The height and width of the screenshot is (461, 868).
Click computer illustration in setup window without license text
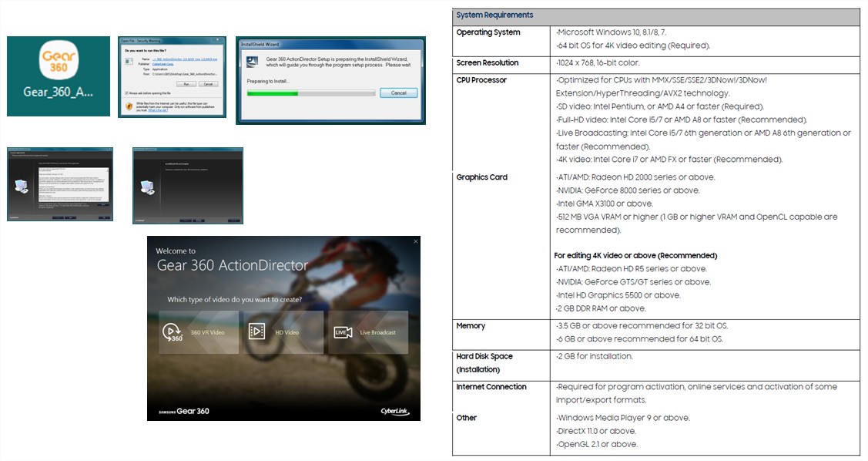pos(148,188)
